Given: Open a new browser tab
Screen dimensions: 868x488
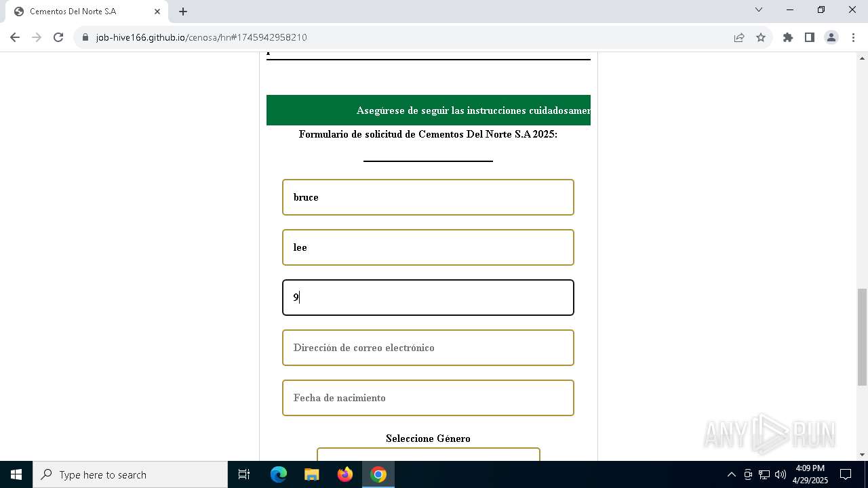Looking at the screenshot, I should pyautogui.click(x=183, y=12).
